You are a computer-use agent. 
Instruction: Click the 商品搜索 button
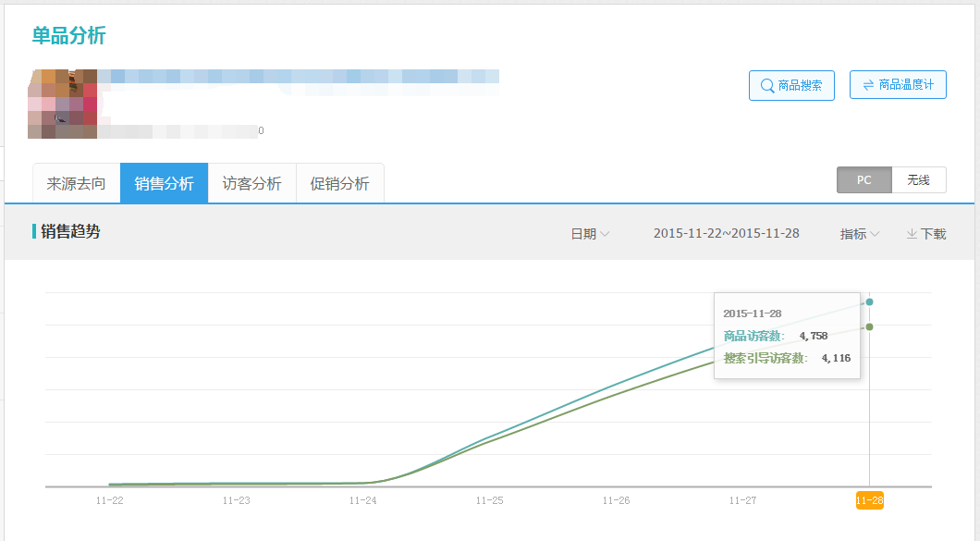point(791,85)
